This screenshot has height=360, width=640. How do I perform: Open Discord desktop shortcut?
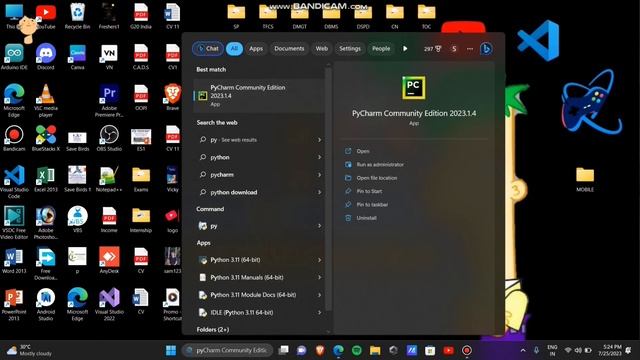(46, 57)
